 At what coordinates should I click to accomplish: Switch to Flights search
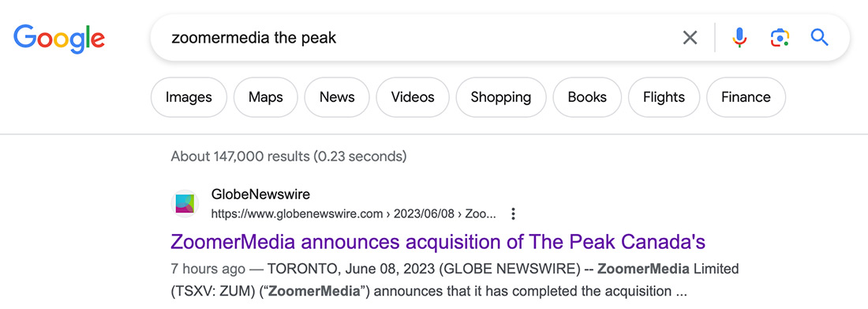point(664,97)
